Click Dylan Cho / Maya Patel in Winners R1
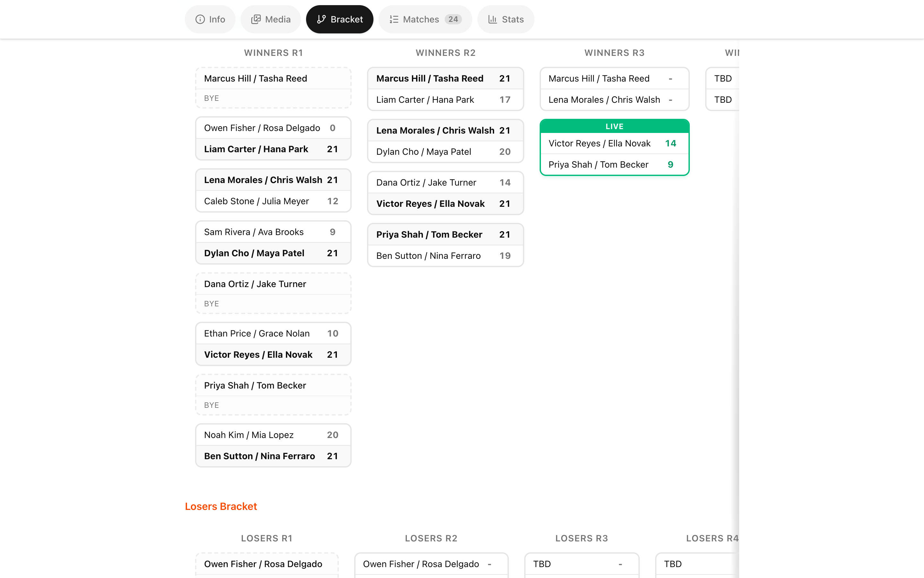Image resolution: width=924 pixels, height=578 pixels. click(x=273, y=253)
